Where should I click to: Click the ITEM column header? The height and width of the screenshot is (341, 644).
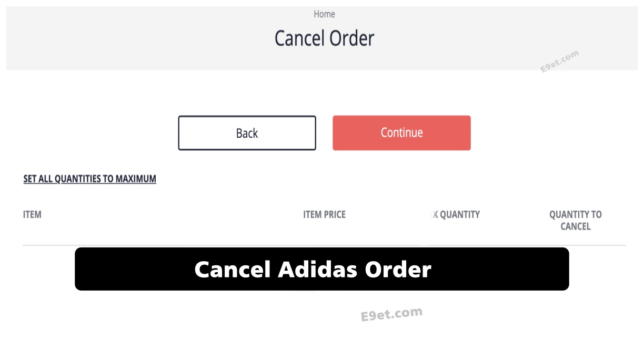tap(32, 214)
